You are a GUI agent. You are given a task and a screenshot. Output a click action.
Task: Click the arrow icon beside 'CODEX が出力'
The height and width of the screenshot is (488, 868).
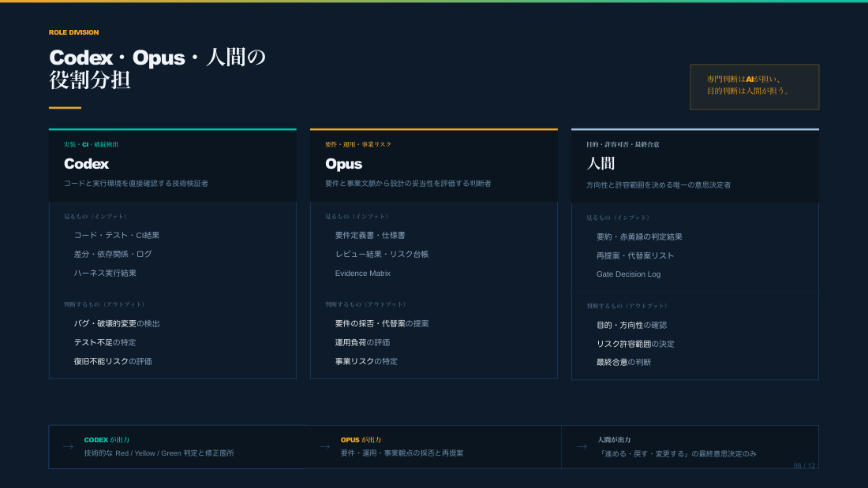[x=68, y=446]
